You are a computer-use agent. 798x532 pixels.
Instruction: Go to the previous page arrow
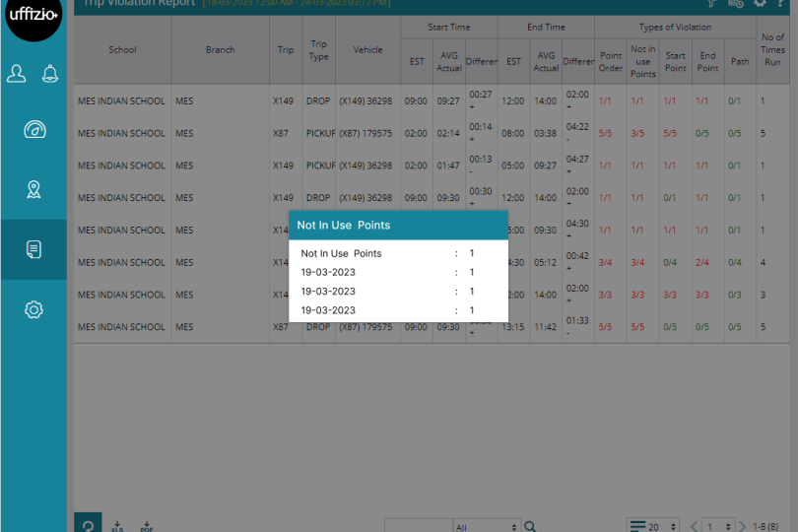click(694, 526)
